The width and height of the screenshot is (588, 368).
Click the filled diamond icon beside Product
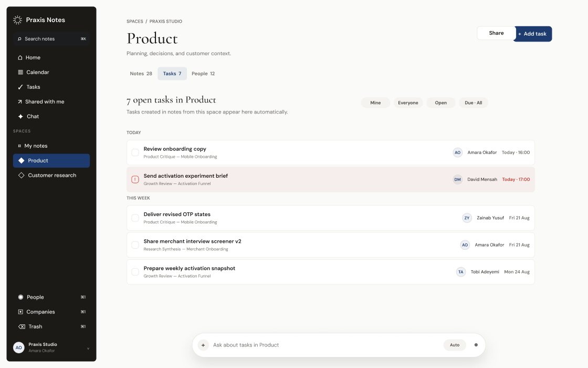click(22, 160)
